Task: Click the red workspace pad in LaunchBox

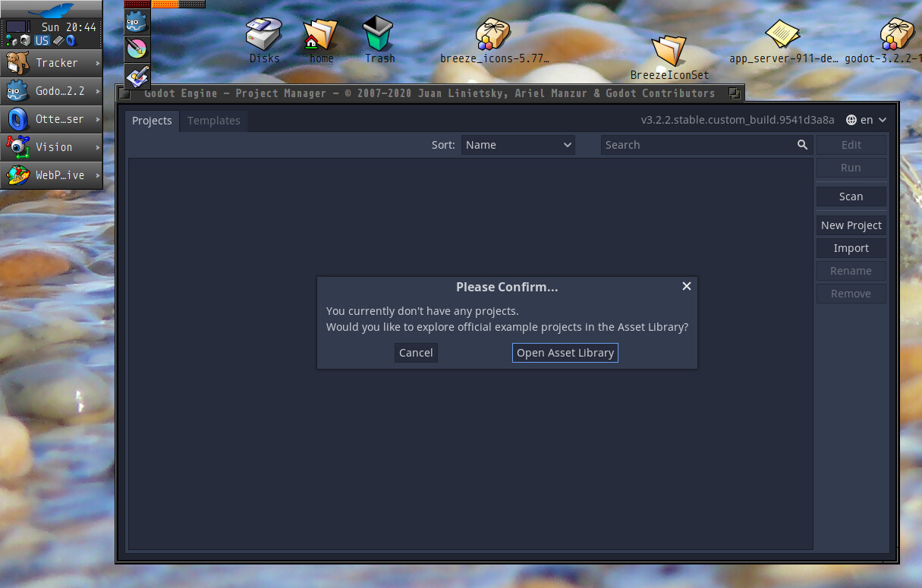Action: click(x=137, y=4)
